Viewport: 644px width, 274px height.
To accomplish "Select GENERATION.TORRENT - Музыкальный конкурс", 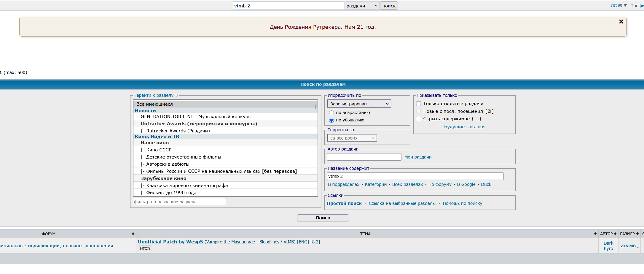I will click(225, 117).
